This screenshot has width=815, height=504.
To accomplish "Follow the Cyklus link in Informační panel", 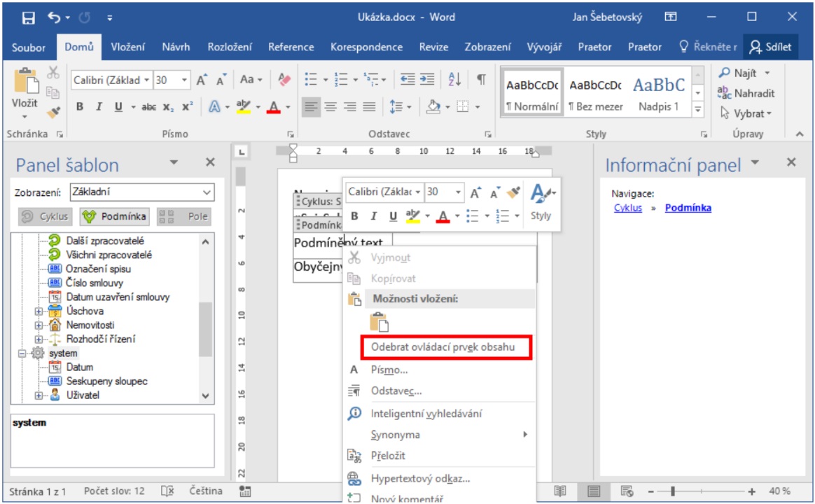I will [x=627, y=208].
